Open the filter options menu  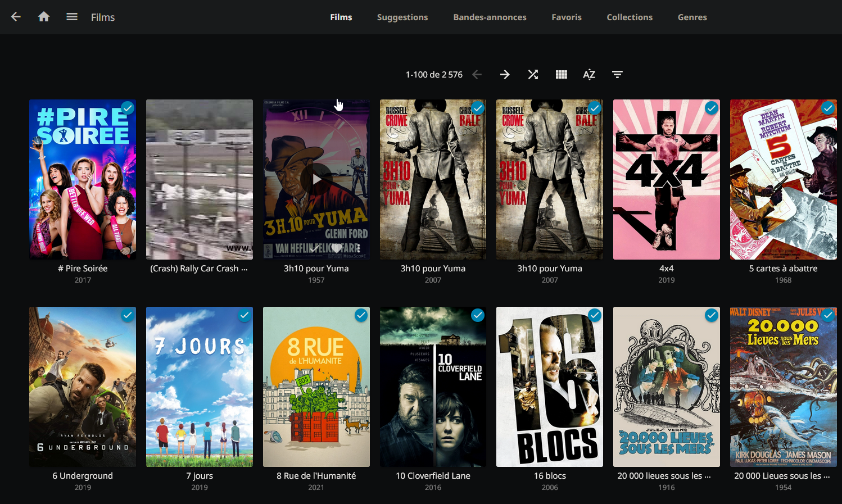(617, 75)
